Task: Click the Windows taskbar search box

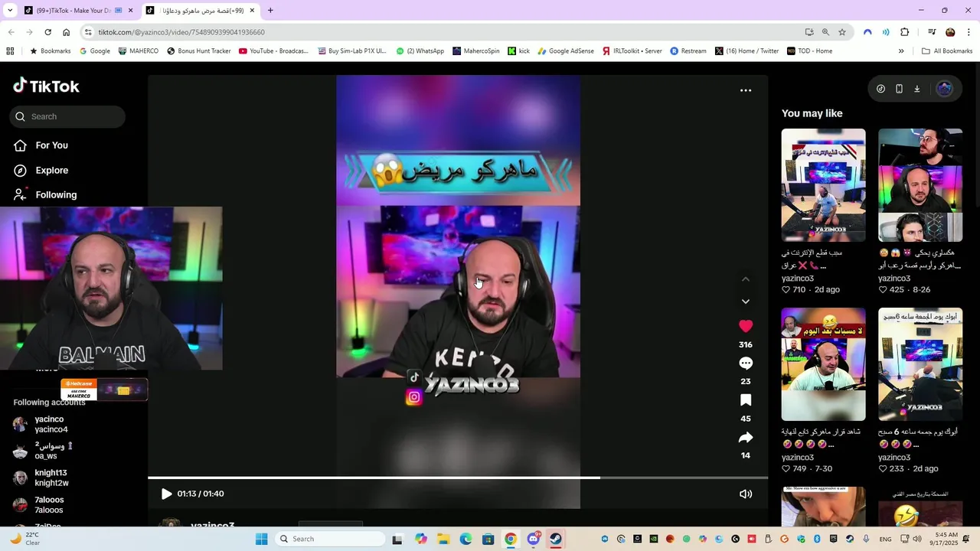Action: (x=330, y=539)
